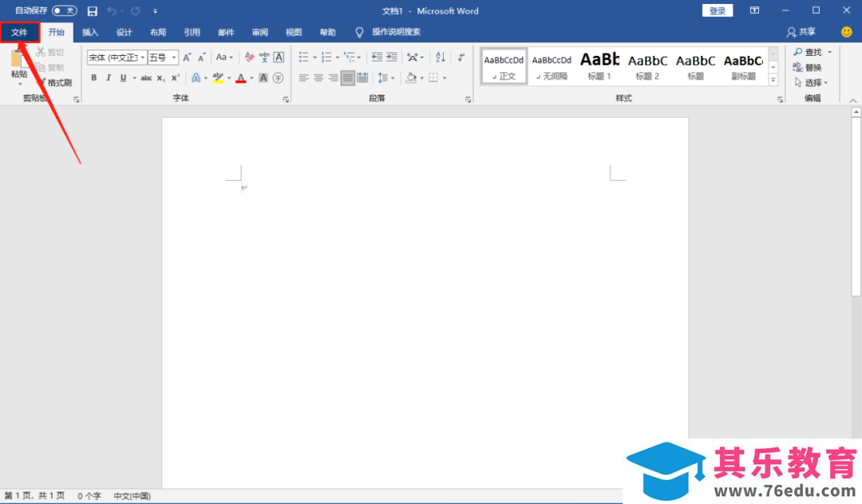Image resolution: width=862 pixels, height=504 pixels.
Task: Toggle Show/Hide paragraph marks
Action: (461, 57)
